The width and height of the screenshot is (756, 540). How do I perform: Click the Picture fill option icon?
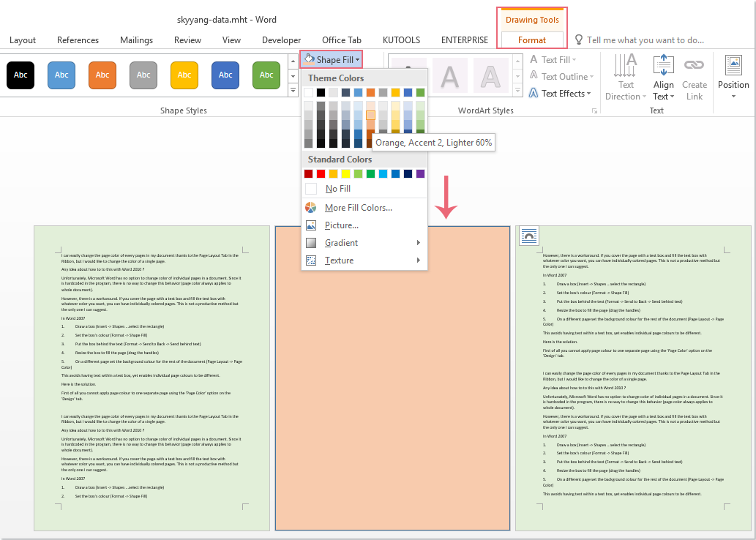coord(311,225)
